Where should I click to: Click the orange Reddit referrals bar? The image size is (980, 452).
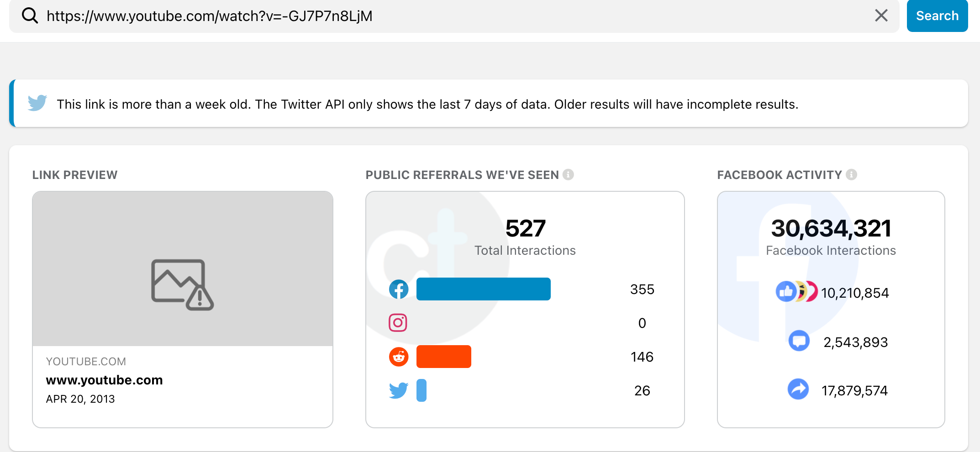pos(443,357)
